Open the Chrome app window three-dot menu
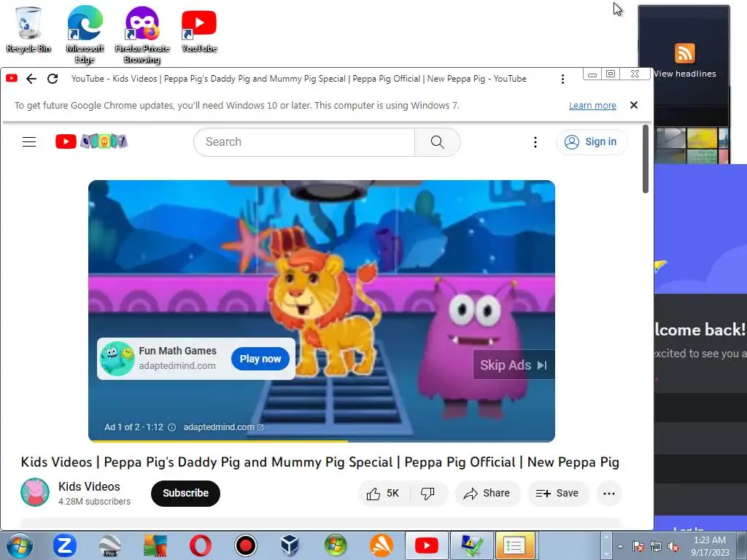747x560 pixels. point(562,79)
